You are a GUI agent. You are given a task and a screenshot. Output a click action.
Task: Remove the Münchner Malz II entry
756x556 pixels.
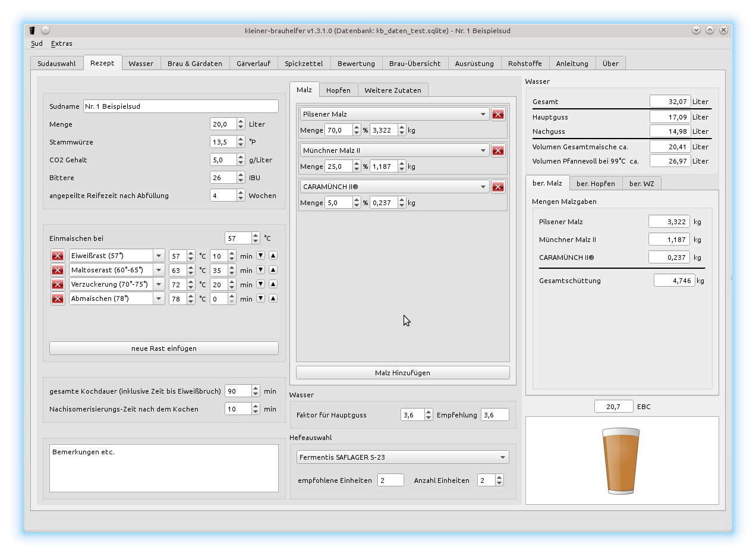coord(498,150)
